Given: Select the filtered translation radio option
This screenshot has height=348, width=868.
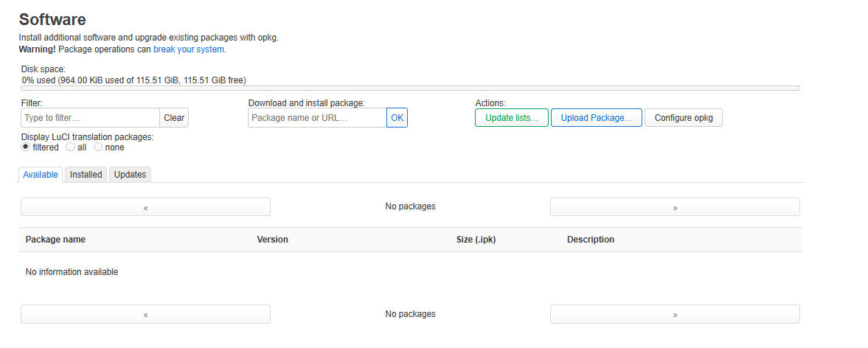Looking at the screenshot, I should [x=26, y=147].
